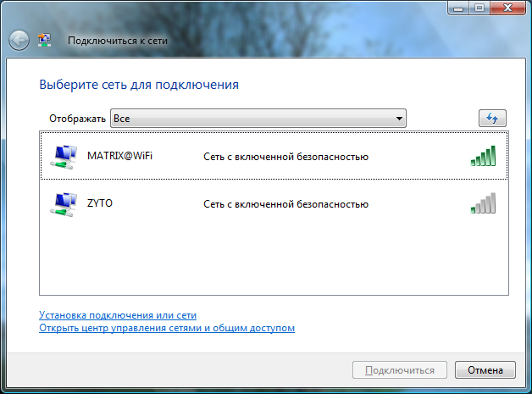The image size is (532, 394).
Task: Click the Отмена button
Action: [x=485, y=370]
